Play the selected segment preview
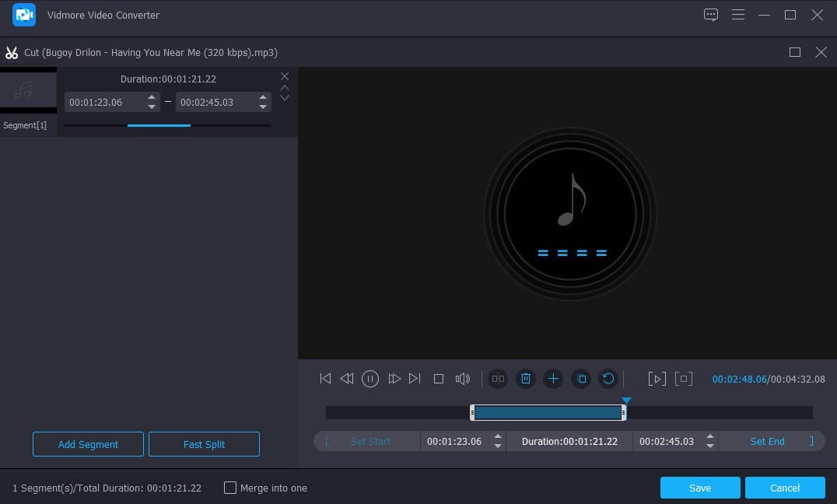The image size is (837, 504). coord(657,379)
